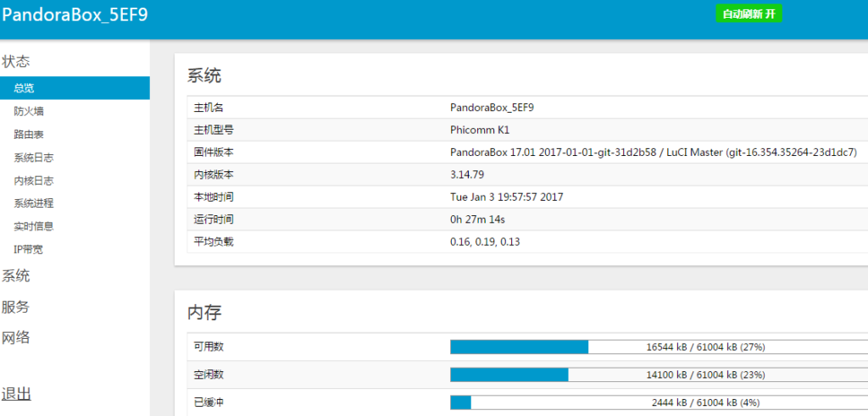Open 实时信息 in the sidebar
This screenshot has height=416, width=868.
click(33, 226)
